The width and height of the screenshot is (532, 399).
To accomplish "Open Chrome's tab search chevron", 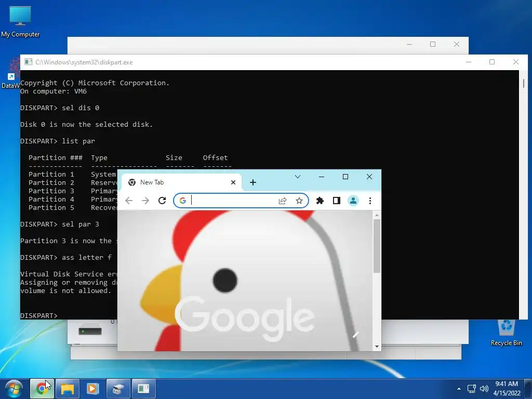I will pyautogui.click(x=298, y=177).
